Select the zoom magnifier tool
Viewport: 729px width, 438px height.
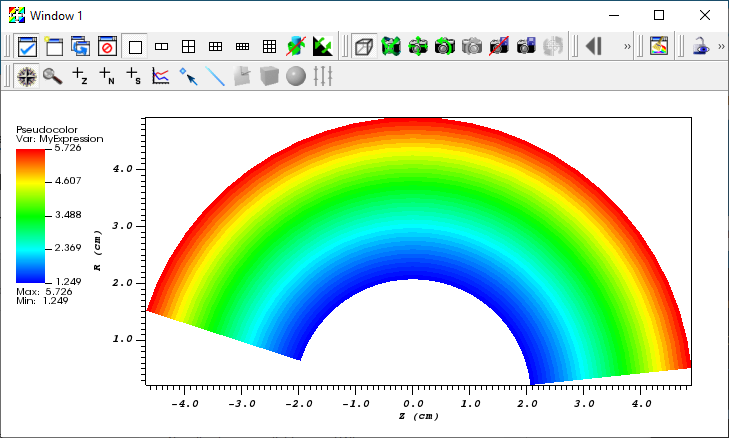(x=53, y=76)
